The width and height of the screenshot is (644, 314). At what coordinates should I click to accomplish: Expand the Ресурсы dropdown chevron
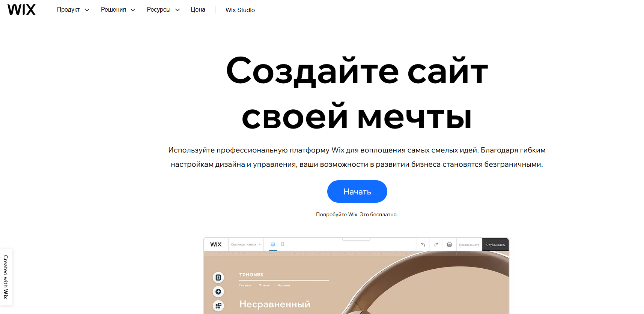click(x=178, y=10)
